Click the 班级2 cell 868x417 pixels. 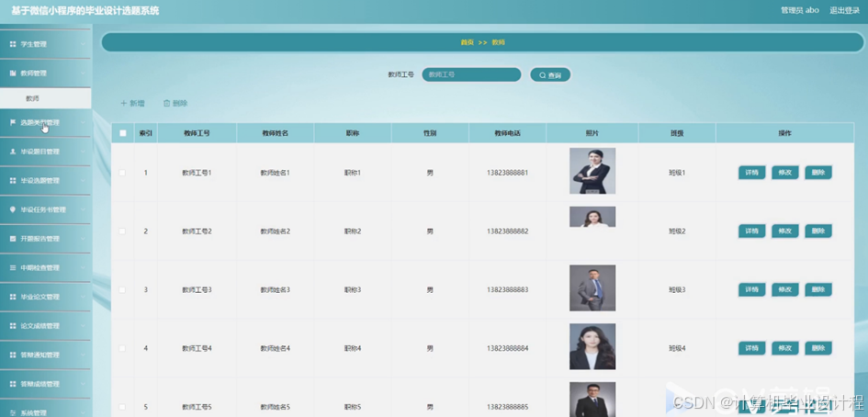click(677, 231)
